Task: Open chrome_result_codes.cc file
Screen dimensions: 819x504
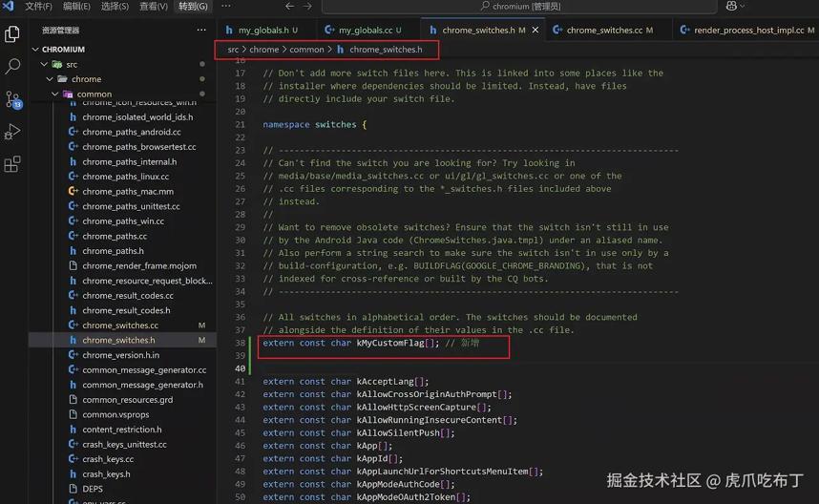Action: 128,296
